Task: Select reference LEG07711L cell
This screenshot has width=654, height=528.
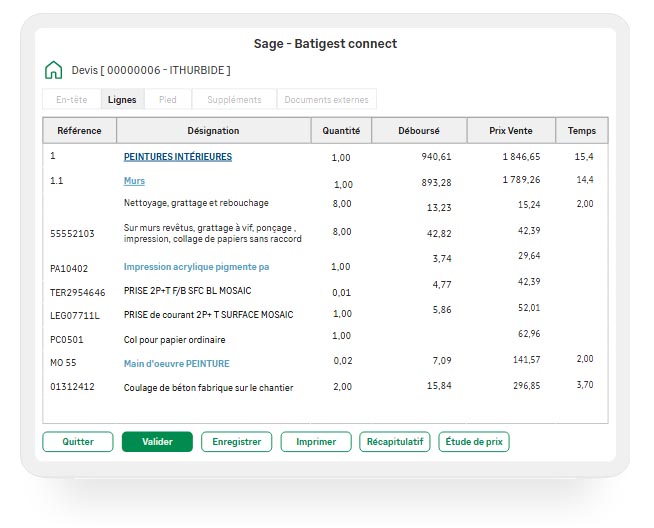Action: tap(75, 316)
